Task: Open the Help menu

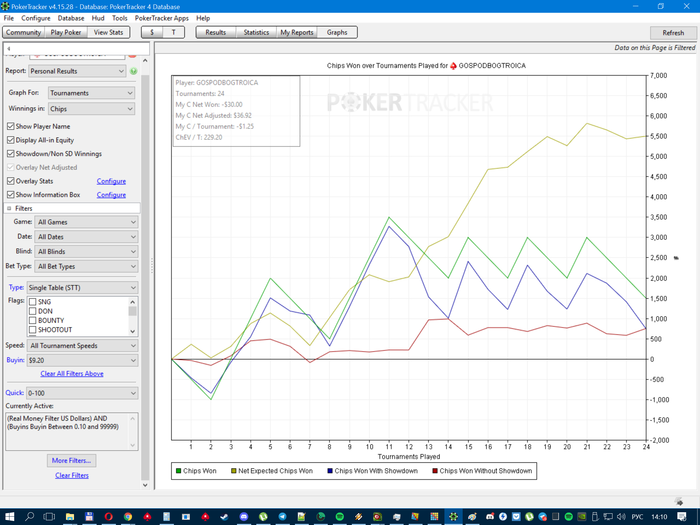Action: (203, 18)
